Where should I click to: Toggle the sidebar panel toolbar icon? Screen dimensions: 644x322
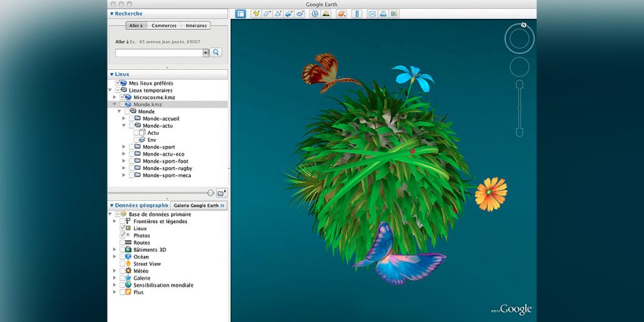240,14
